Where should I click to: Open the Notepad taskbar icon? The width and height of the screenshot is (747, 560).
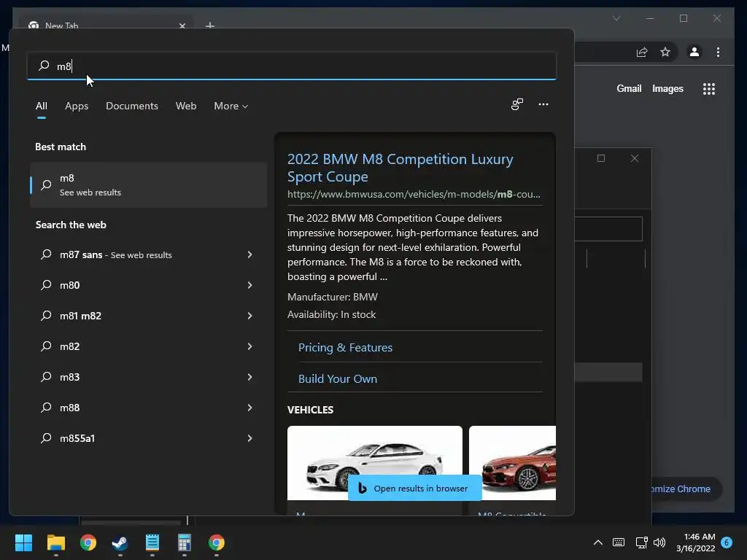tap(152, 542)
